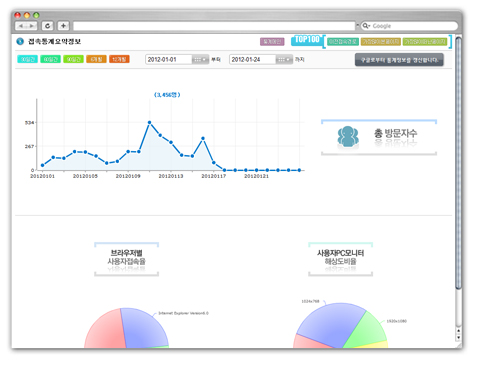This screenshot has width=485, height=373.
Task: Open the end date calendar picker
Action: [284, 60]
